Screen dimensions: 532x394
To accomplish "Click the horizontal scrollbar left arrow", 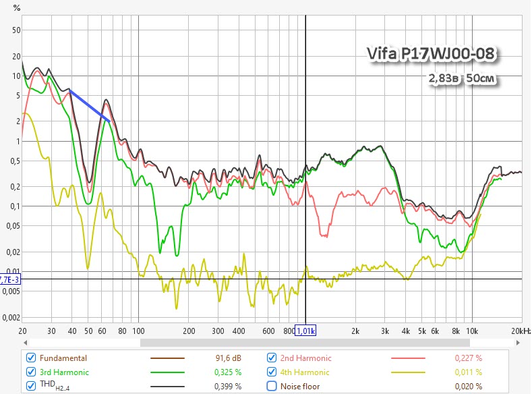I will [x=26, y=343].
